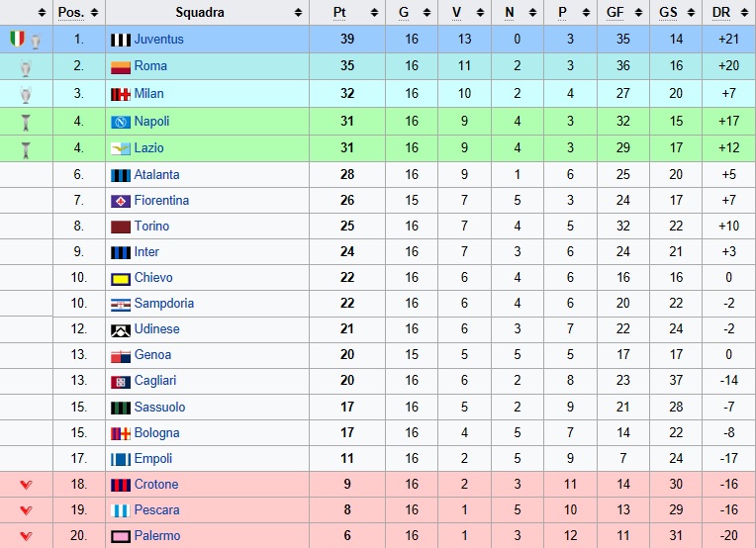Screen dimensions: 756x548
Task: Sort by DR goal difference arrows
Action: (744, 13)
